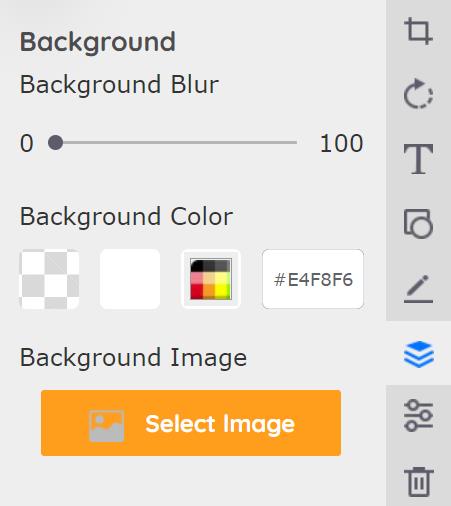Click the #E4F8F6 hex color field
The width and height of the screenshot is (451, 506).
[313, 279]
